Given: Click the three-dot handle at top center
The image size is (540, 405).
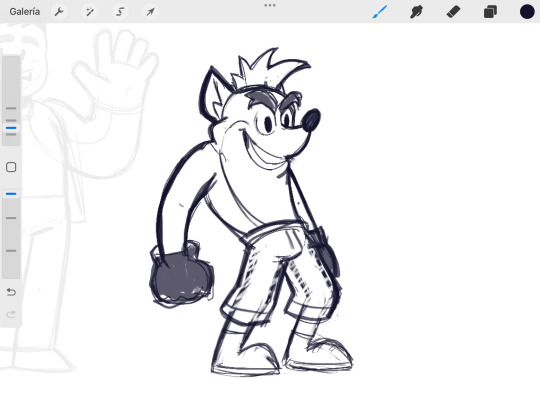Looking at the screenshot, I should [270, 5].
